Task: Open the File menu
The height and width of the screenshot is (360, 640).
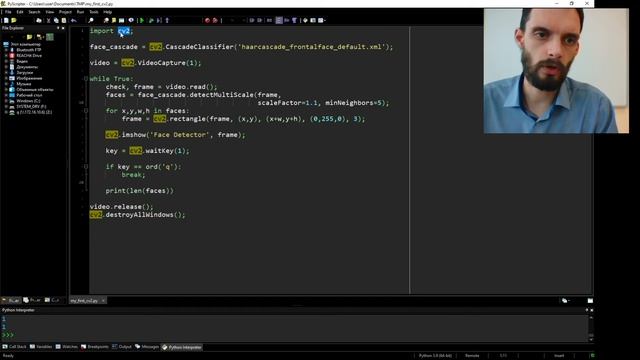Action: pyautogui.click(x=8, y=12)
